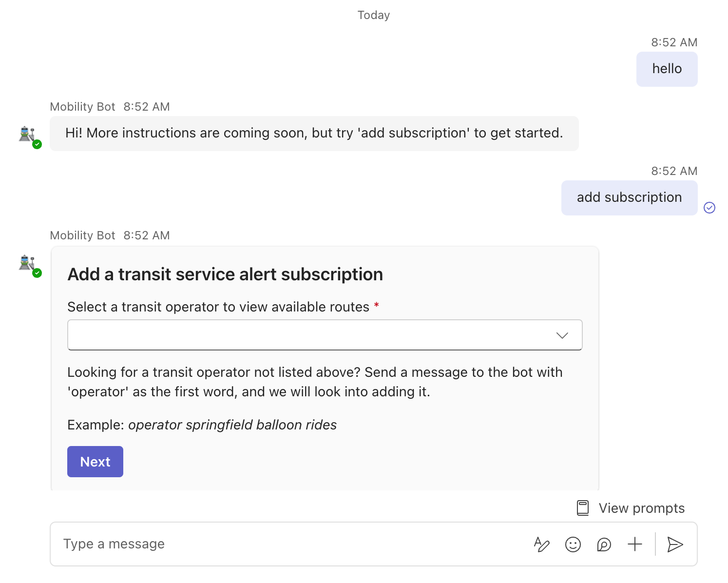The image size is (728, 583).
Task: Click the Next button
Action: [95, 462]
